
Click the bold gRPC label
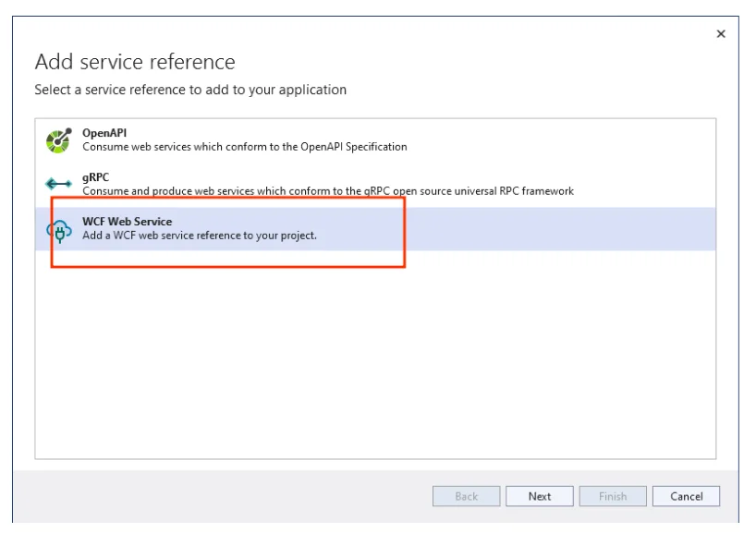click(96, 176)
